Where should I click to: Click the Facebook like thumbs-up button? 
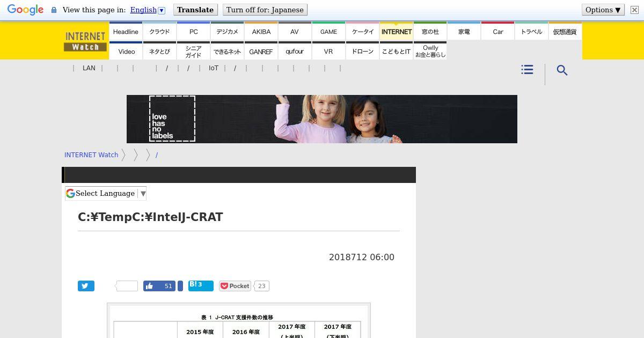(159, 286)
